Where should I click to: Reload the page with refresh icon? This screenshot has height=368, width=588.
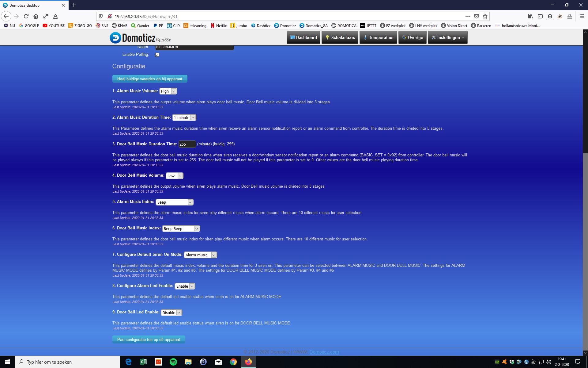26,16
